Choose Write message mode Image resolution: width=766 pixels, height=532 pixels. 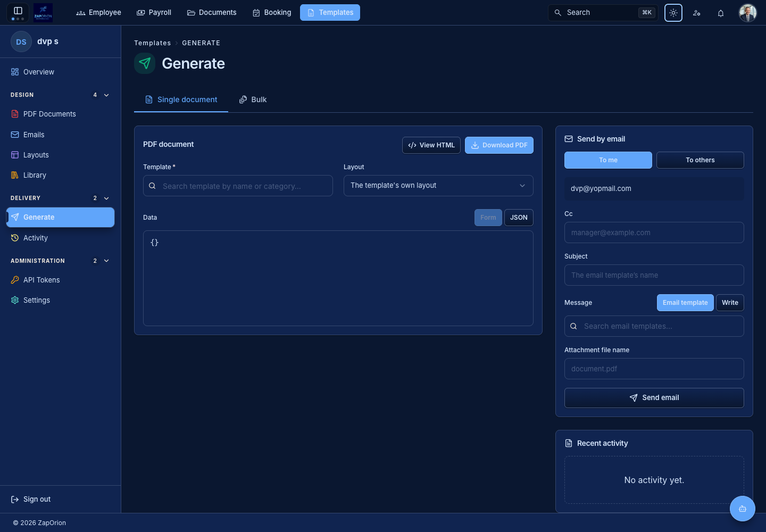tap(730, 303)
